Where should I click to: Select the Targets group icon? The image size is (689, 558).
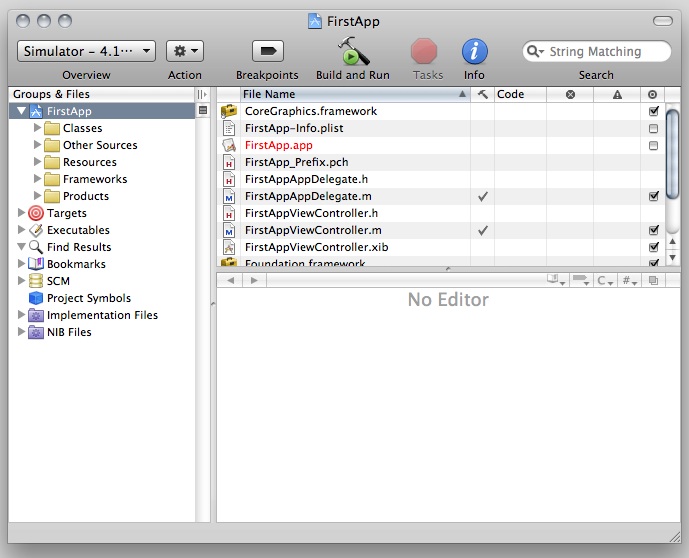36,213
